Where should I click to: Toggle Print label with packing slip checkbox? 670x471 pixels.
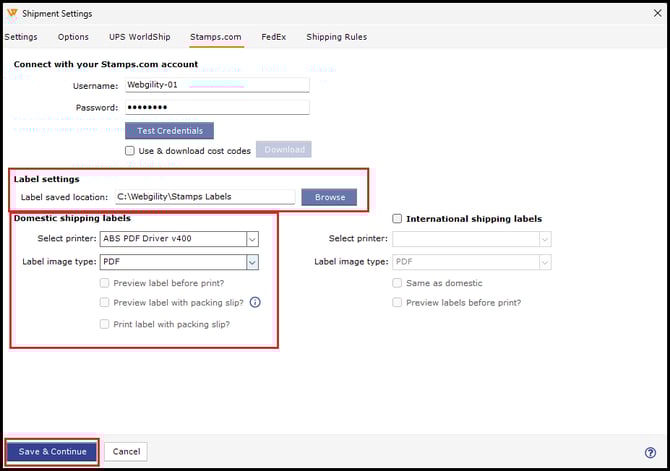coord(105,324)
